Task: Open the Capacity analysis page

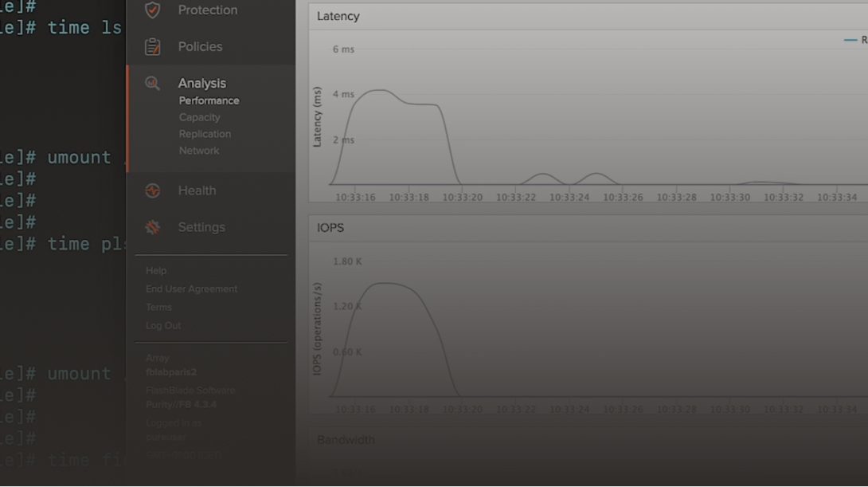Action: click(x=199, y=117)
